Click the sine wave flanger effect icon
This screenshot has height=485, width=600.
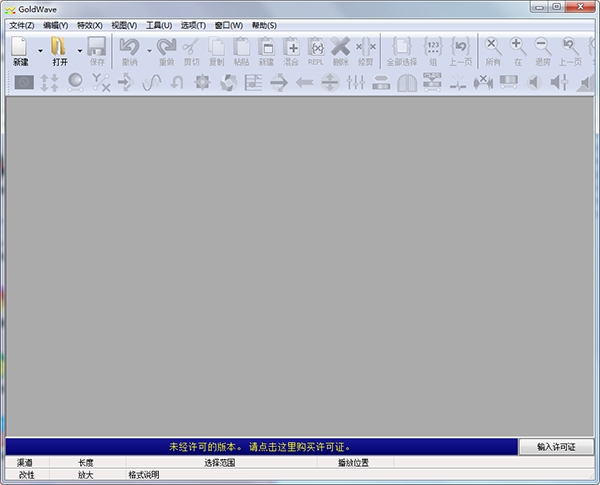tap(152, 82)
